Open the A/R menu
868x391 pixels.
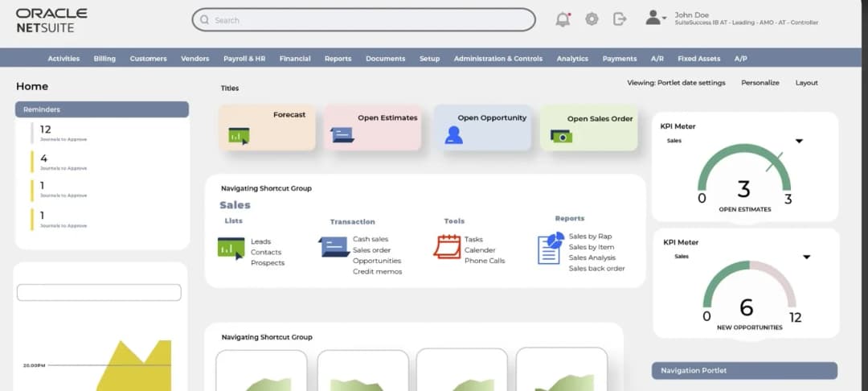657,58
